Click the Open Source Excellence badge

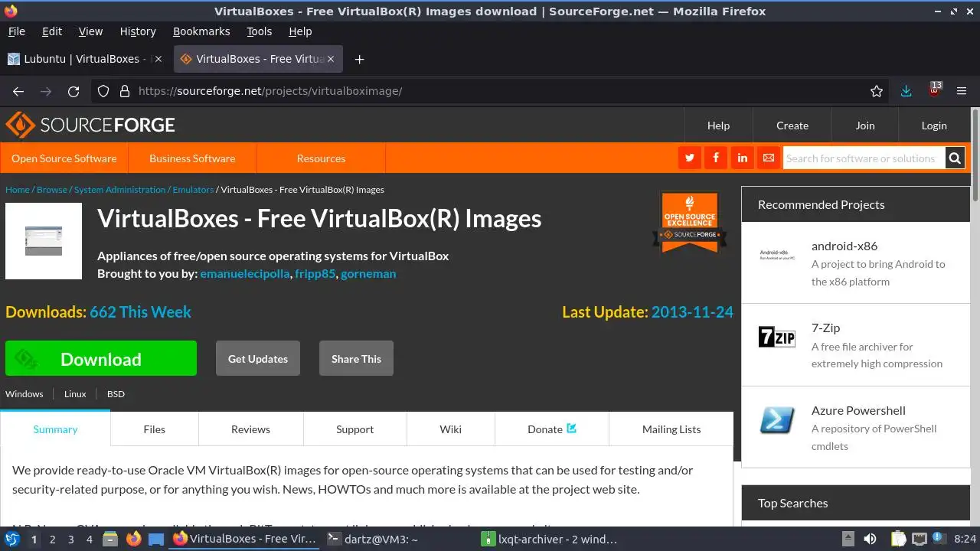[690, 223]
